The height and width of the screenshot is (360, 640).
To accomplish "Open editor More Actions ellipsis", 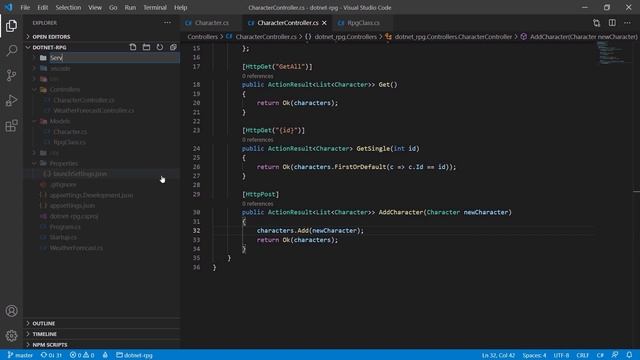I will (x=627, y=23).
